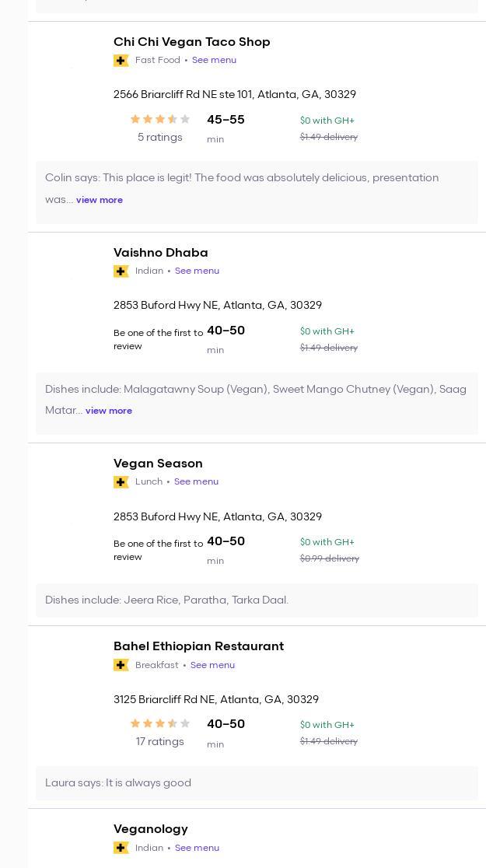See the menu for Chi Chi Vegan Taco Shop

coord(214,60)
